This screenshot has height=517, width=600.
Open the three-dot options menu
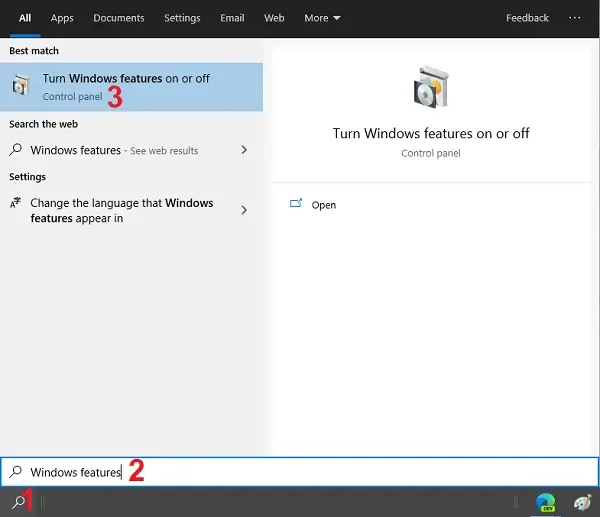[x=574, y=18]
